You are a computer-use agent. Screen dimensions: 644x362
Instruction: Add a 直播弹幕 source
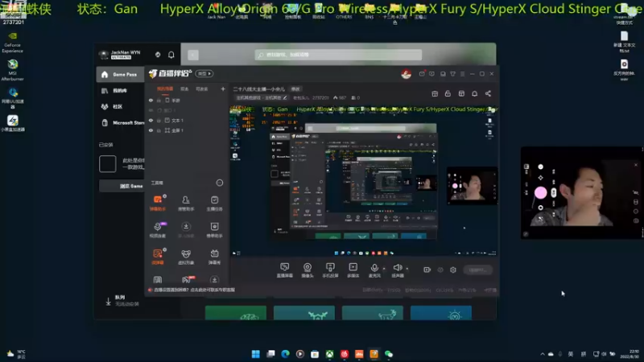pos(285,270)
